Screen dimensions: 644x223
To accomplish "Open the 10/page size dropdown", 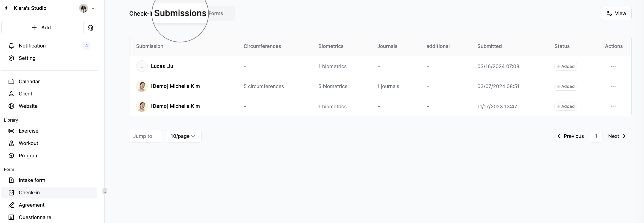I will 183,136.
